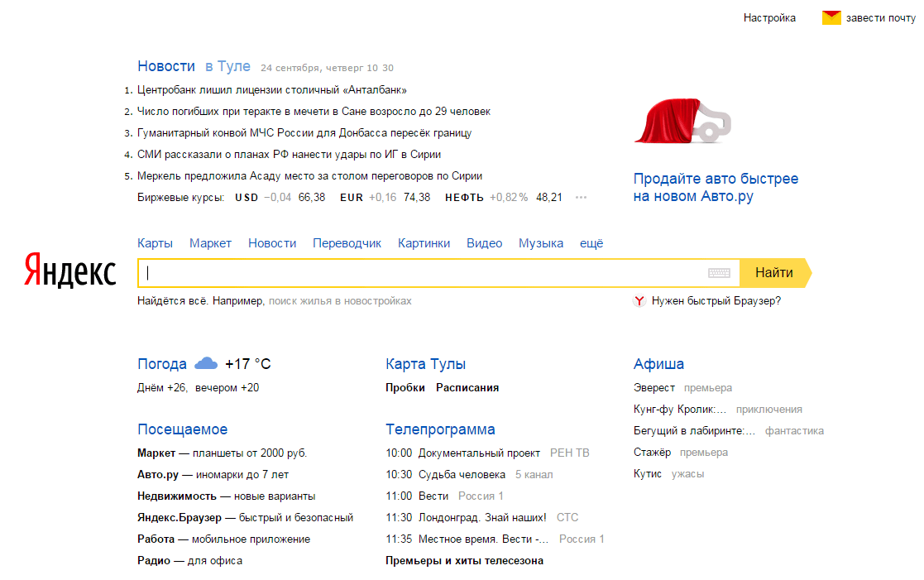Open Недвижимость новые варианты

point(227,496)
